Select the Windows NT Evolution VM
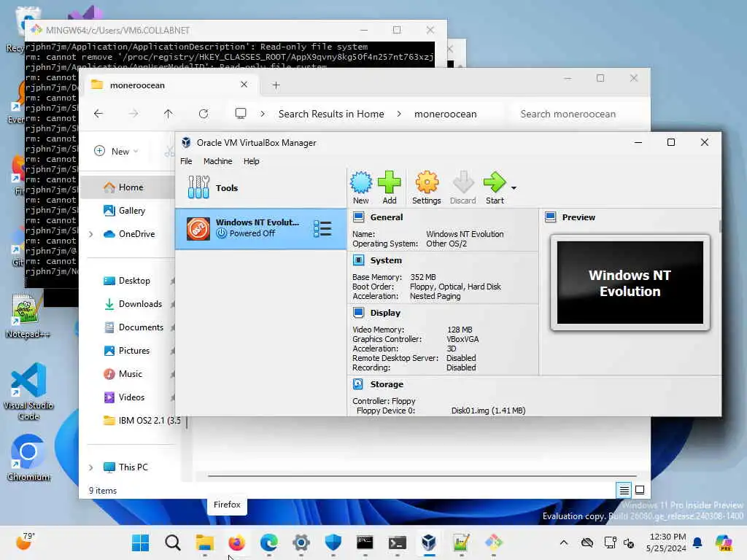The height and width of the screenshot is (560, 747). [x=260, y=228]
